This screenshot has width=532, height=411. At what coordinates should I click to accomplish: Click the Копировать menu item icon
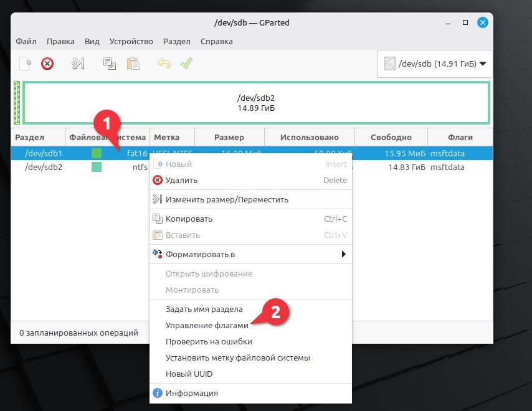(x=158, y=219)
